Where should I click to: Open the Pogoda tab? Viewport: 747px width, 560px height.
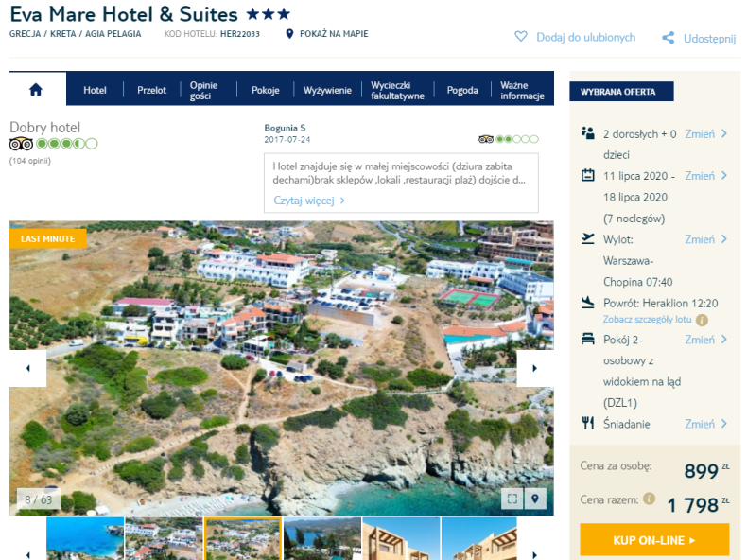[462, 90]
